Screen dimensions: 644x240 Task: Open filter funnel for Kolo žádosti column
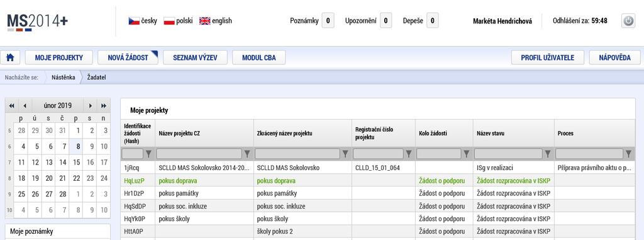coord(467,154)
